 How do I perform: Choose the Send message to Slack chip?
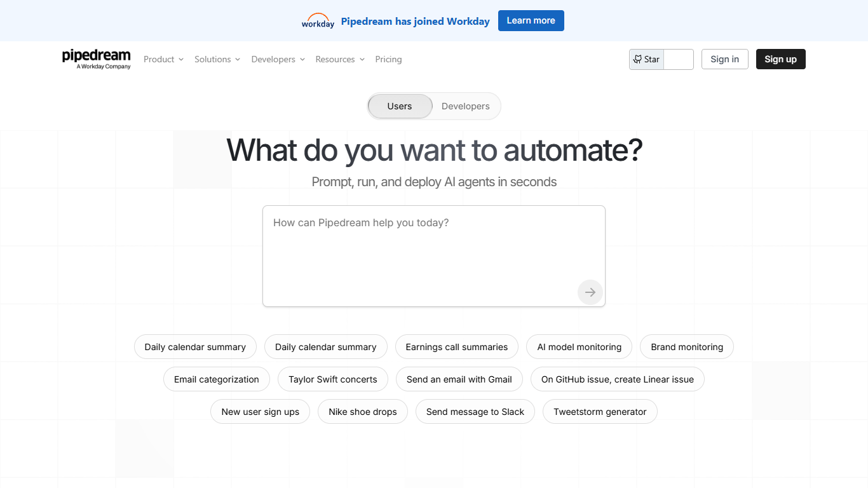475,412
